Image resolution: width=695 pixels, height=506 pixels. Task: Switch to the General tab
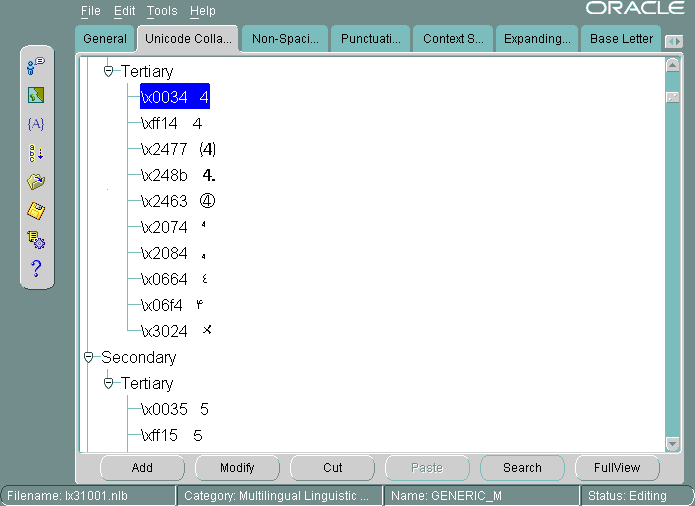point(105,39)
